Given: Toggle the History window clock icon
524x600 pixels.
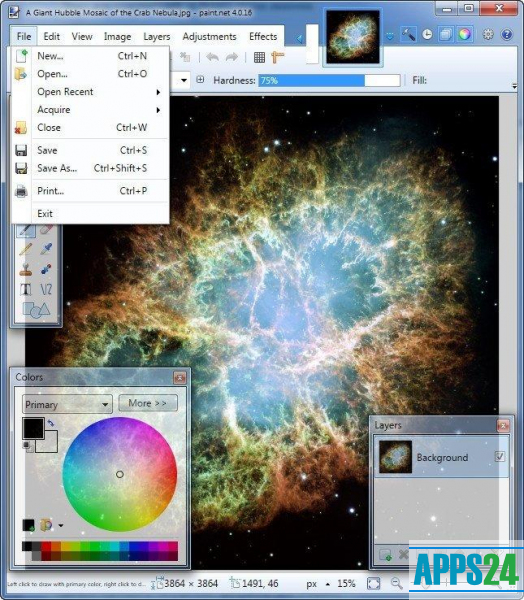Looking at the screenshot, I should (x=427, y=35).
